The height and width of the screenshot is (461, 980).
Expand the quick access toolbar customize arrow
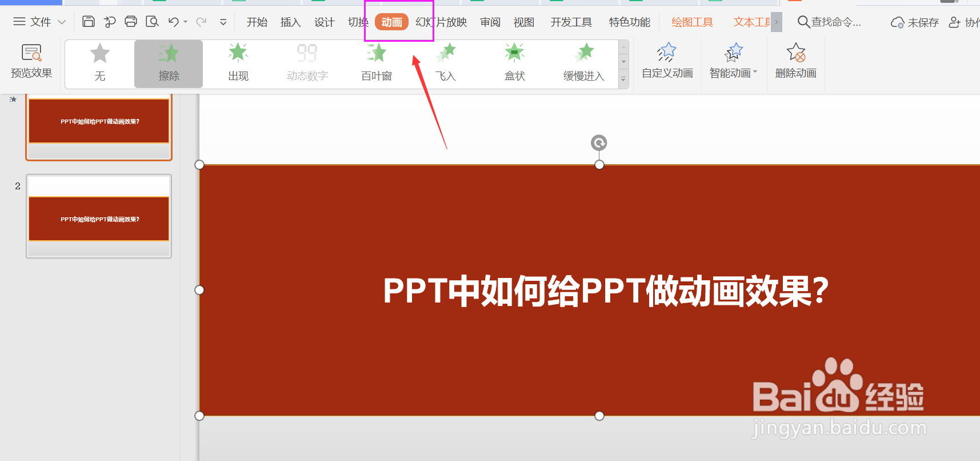tap(223, 22)
